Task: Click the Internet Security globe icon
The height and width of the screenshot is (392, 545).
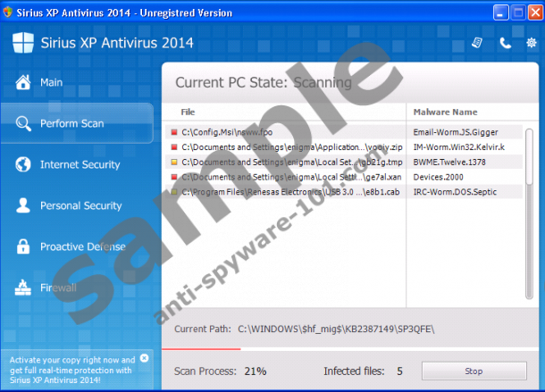Action: [22, 164]
